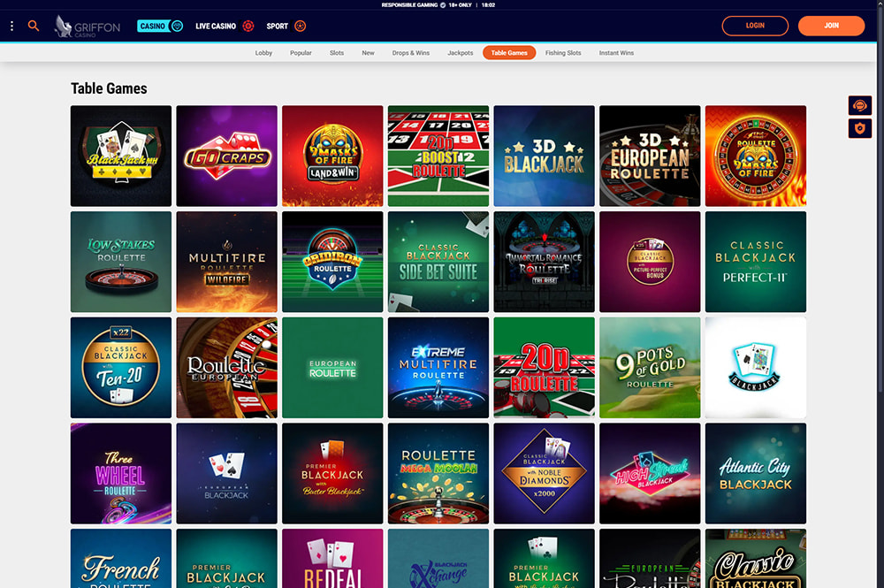
Task: Switch to Live Casino section
Action: tap(225, 26)
